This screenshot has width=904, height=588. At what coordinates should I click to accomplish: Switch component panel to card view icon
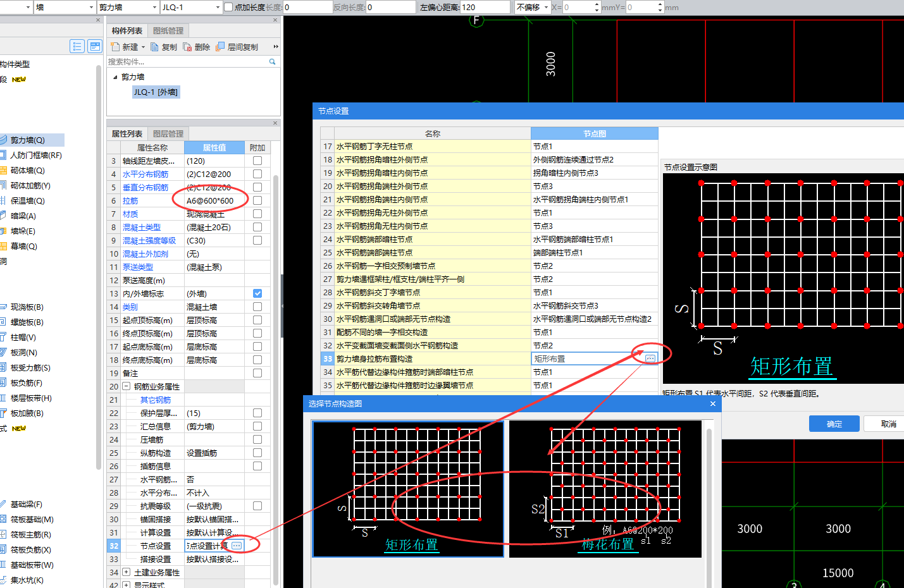point(95,46)
